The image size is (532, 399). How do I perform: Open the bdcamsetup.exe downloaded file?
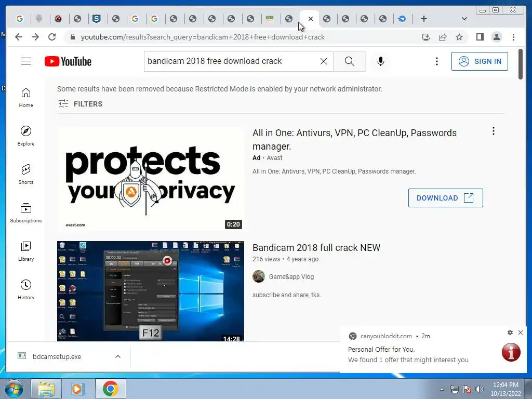click(x=57, y=356)
